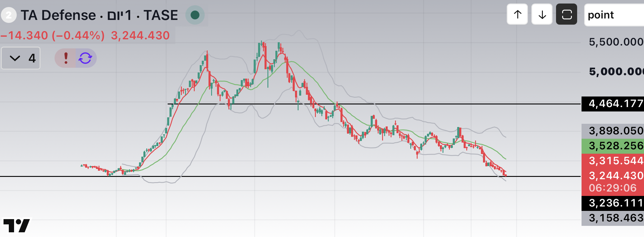
Task: Click the down arrow pane button
Action: click(x=542, y=14)
